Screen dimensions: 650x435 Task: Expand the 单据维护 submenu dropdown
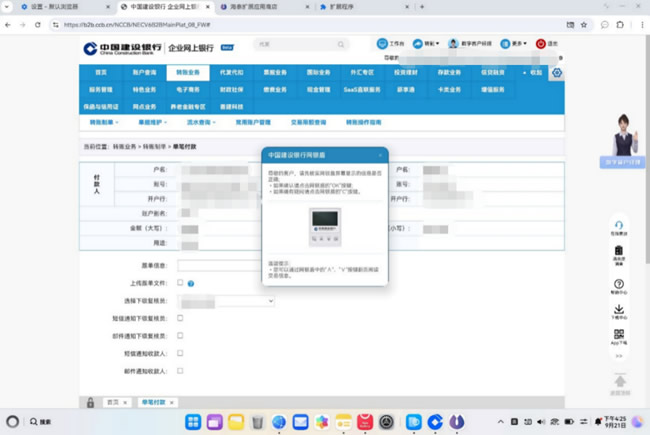(x=153, y=122)
